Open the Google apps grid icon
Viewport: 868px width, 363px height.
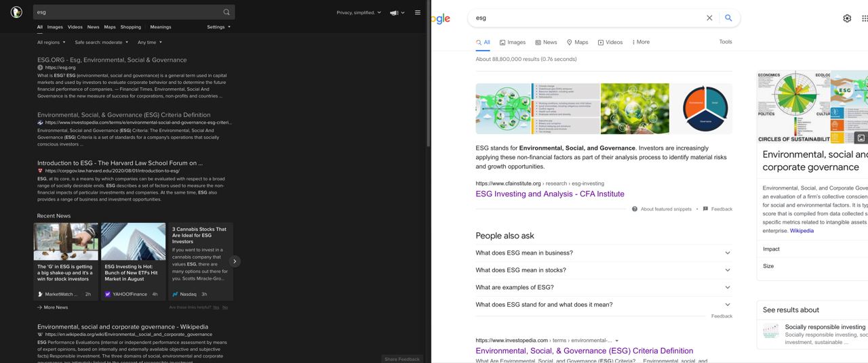click(865, 18)
